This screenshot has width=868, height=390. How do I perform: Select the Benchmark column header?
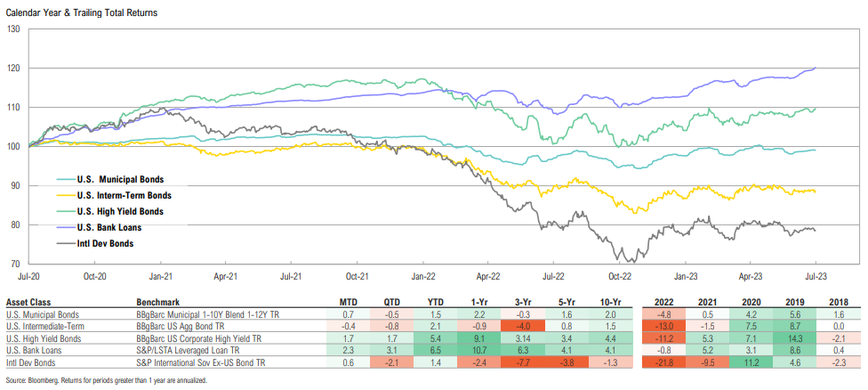157,302
